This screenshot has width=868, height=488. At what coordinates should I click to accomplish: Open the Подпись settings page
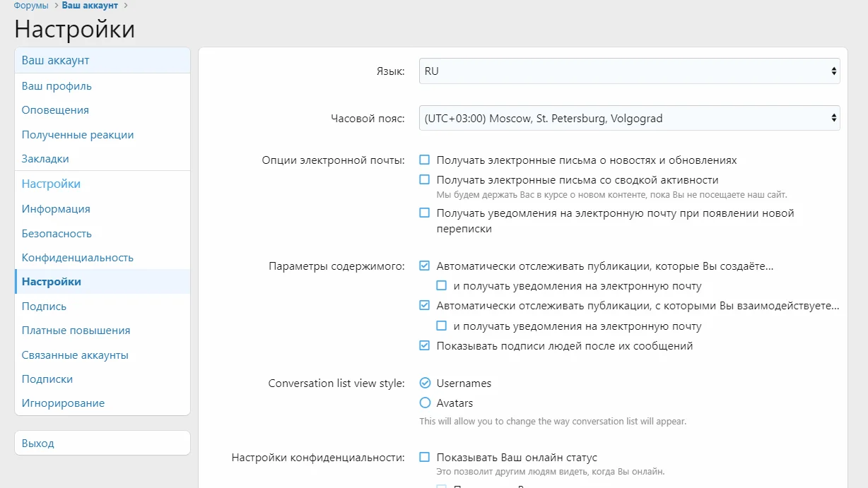(44, 307)
